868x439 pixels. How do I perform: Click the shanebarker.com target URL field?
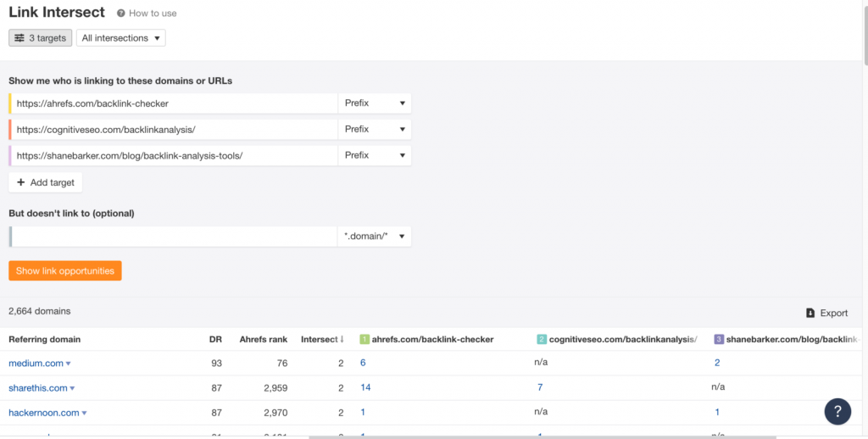pos(174,156)
